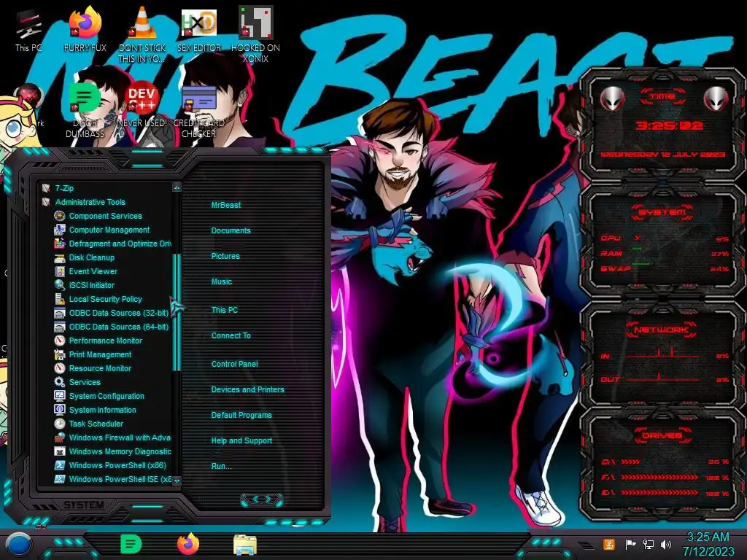Open Music from Start menu
Screen dimensions: 747x560
pyautogui.click(x=222, y=281)
